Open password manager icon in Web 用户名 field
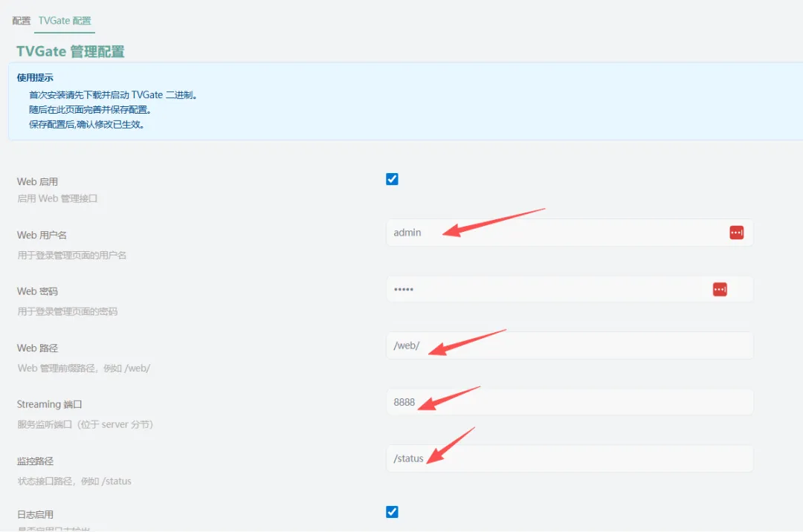 coord(736,233)
